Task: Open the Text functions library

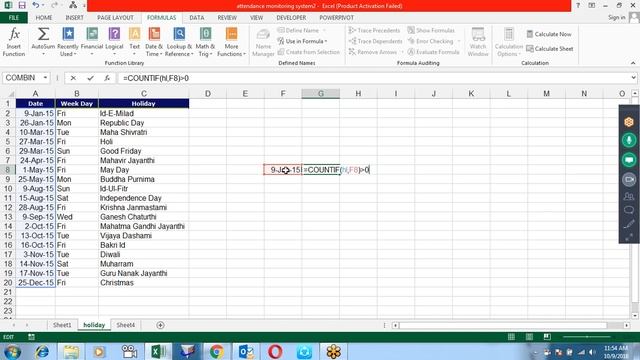Action: pos(134,42)
